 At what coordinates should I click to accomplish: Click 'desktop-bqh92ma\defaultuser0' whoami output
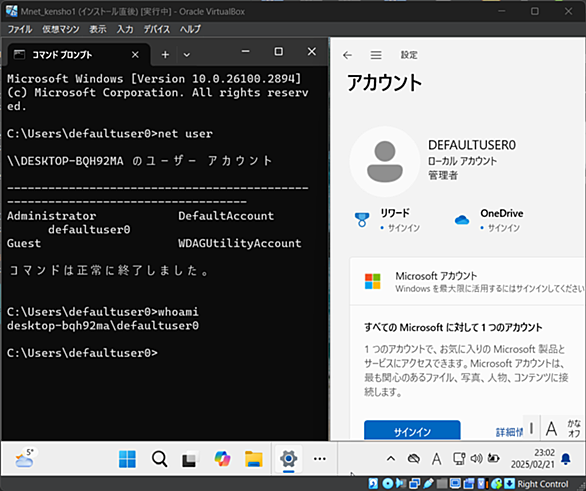pyautogui.click(x=103, y=325)
